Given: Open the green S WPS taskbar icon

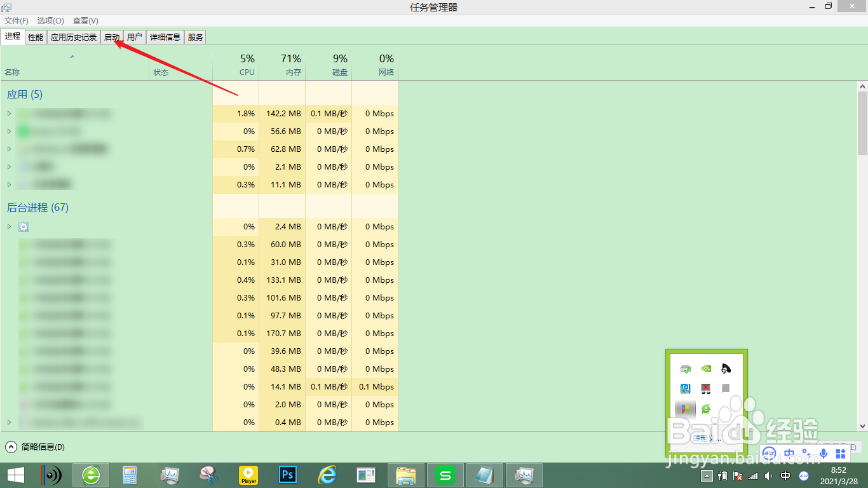Looking at the screenshot, I should 445,475.
